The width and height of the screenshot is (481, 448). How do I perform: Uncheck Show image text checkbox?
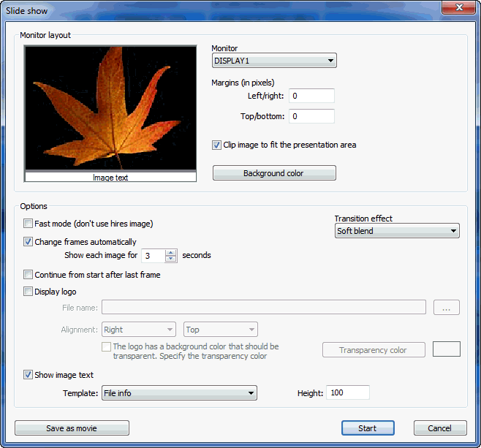tap(28, 375)
